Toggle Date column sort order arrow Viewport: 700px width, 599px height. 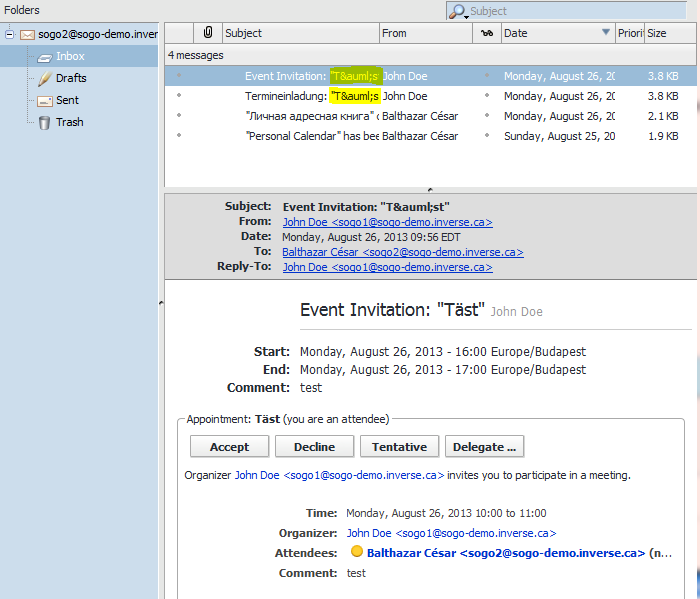pos(605,33)
